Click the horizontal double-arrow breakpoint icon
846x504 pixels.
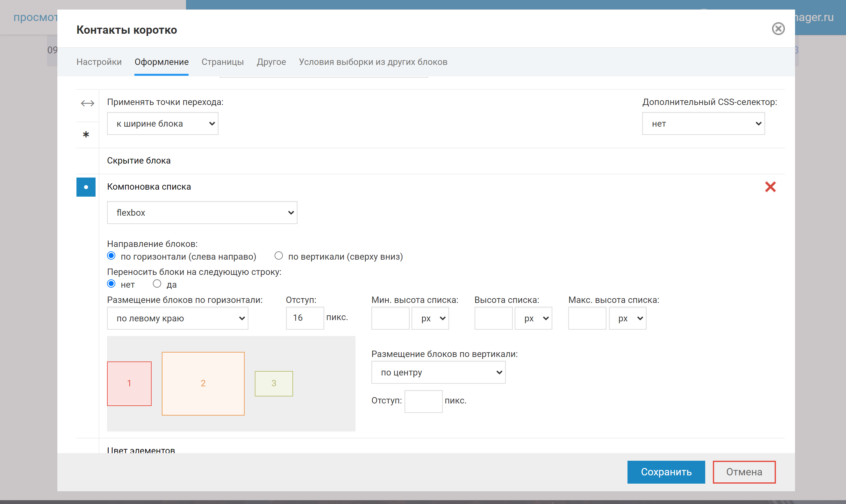click(x=87, y=103)
